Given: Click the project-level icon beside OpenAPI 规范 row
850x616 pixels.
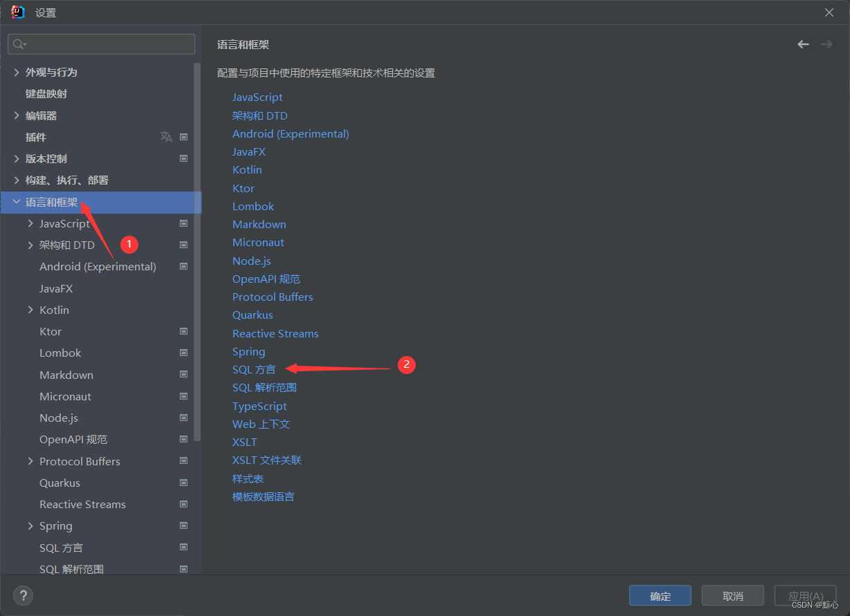Looking at the screenshot, I should coord(184,439).
